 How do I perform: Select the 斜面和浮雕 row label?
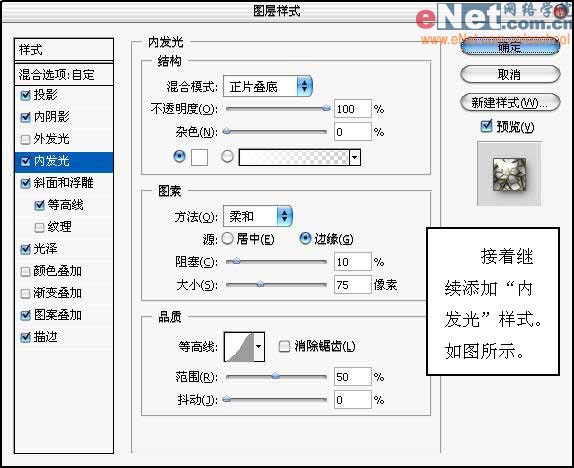point(63,183)
